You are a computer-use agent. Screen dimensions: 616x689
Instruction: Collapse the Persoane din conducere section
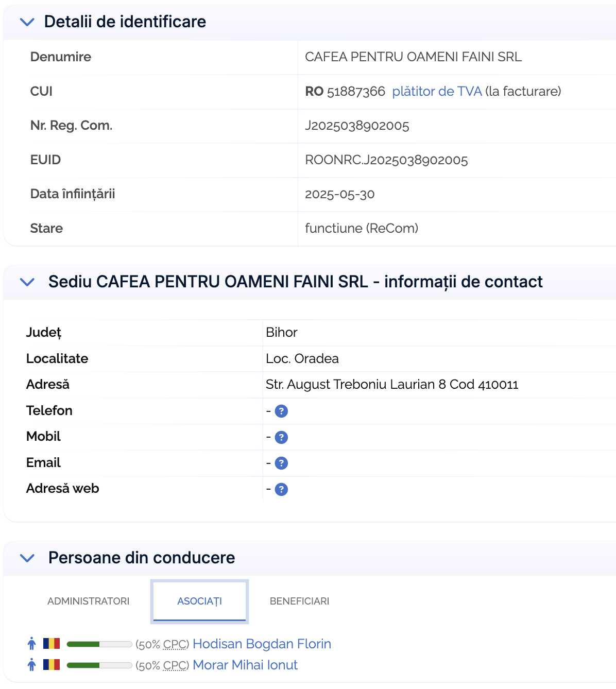tap(27, 558)
